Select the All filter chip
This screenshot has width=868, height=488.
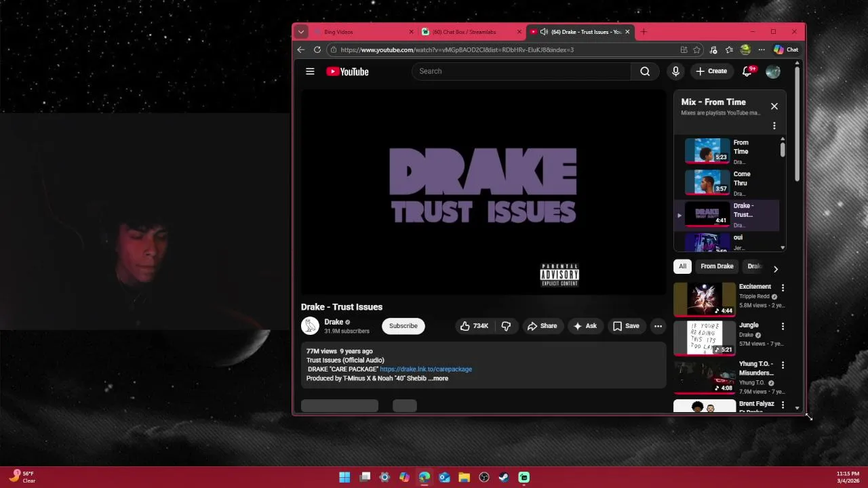682,266
